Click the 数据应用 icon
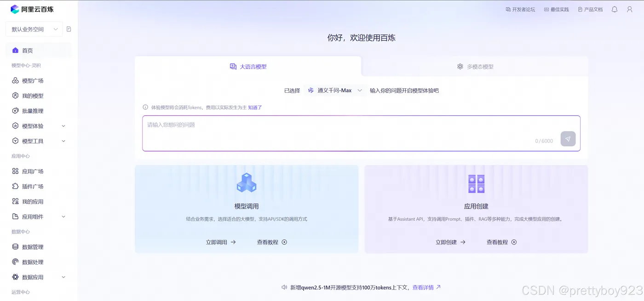The width and height of the screenshot is (644, 301). 15,278
